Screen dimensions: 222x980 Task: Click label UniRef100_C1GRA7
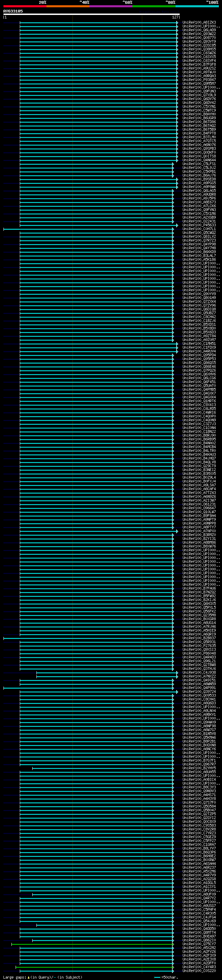[199, 844]
